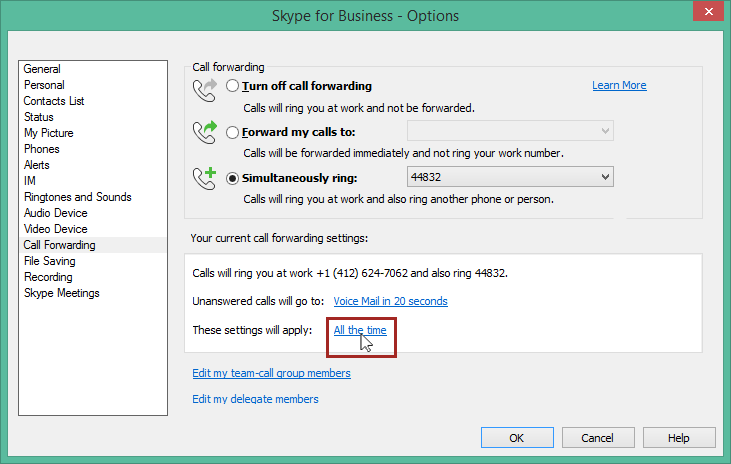Click the Cancel button

(598, 437)
